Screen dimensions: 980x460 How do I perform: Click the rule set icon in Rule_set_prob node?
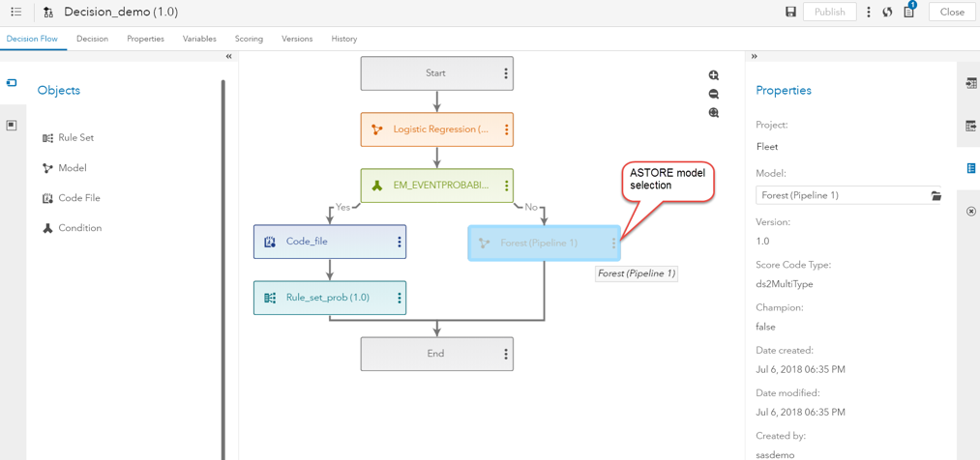270,298
